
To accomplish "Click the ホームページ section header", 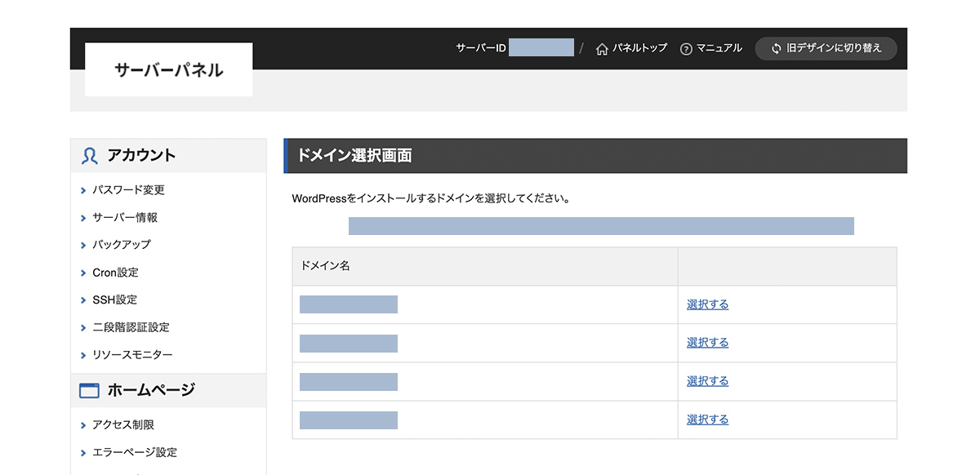I will click(168, 390).
